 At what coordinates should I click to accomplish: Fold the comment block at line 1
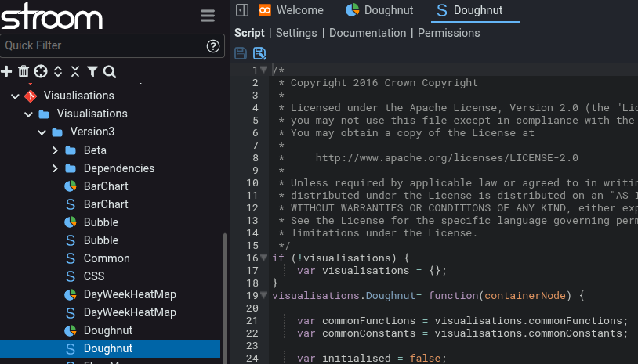(x=263, y=70)
